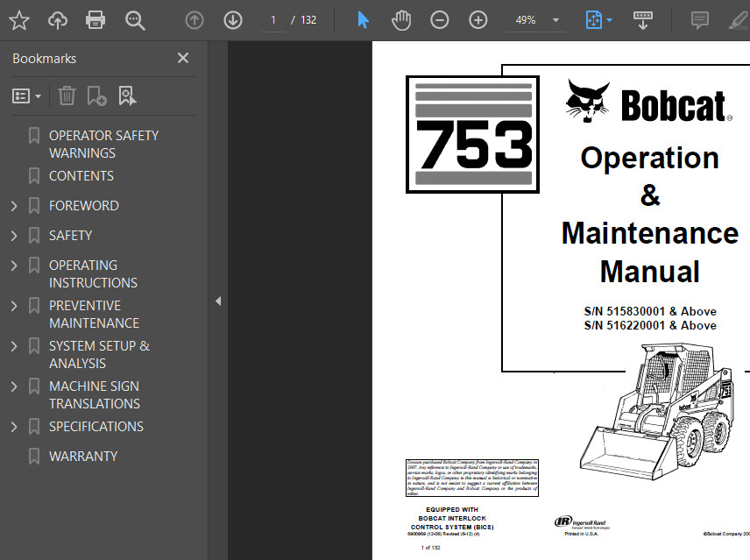750x560 pixels.
Task: Select the hand pan tool
Action: pos(400,20)
